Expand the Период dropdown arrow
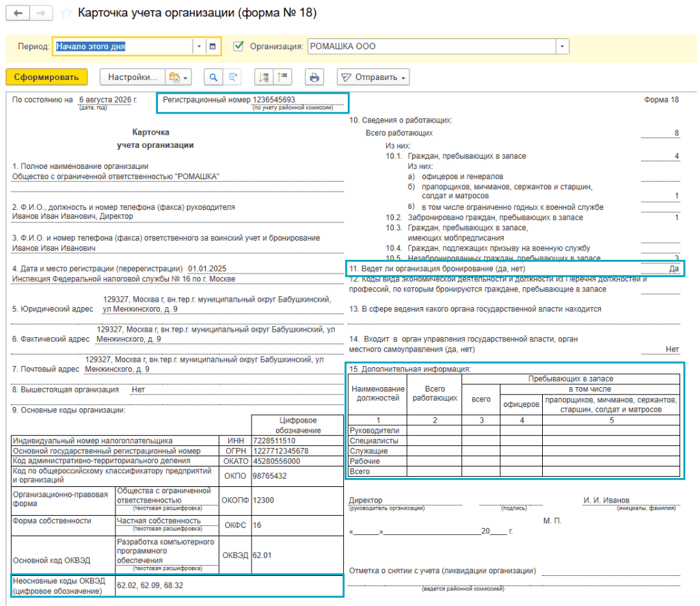This screenshot has width=700, height=606. click(x=199, y=47)
